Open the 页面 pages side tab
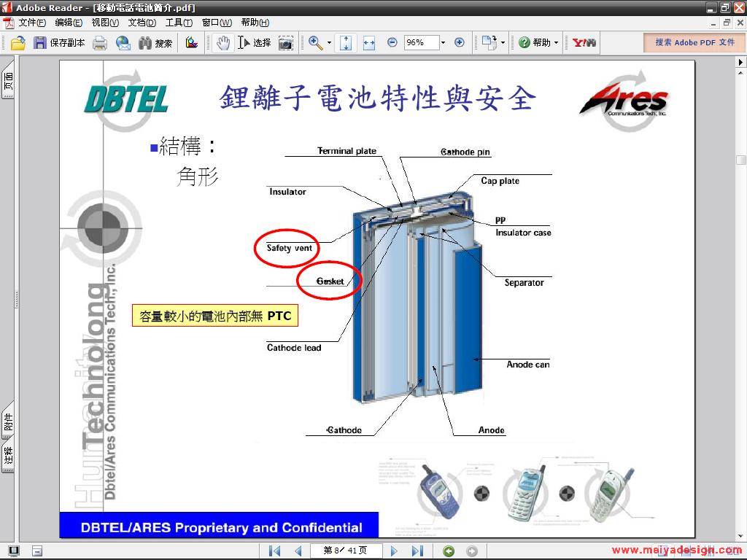 point(8,81)
